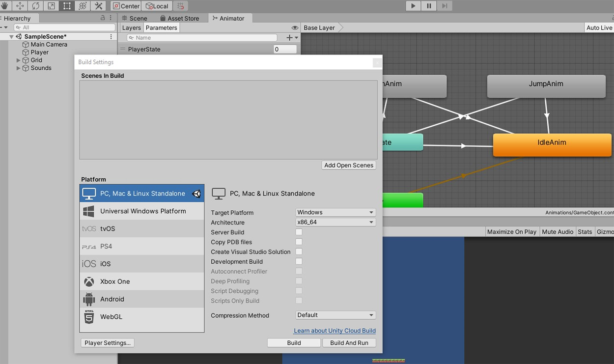Screen dimensions: 614x364
Task: Click the Add Open Scenes button
Action: tap(349, 165)
